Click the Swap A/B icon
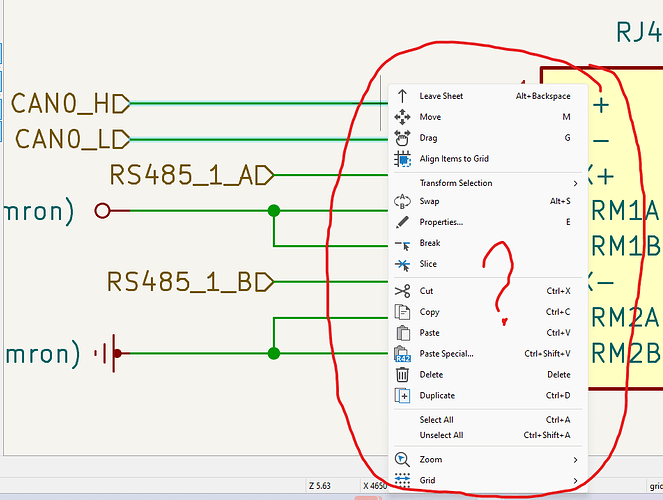Screen dimensions: 663x500 [402, 201]
